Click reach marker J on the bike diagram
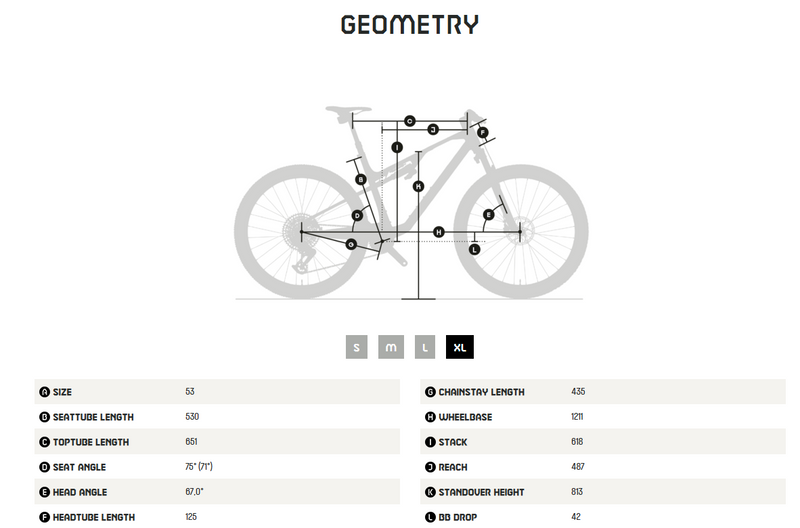This screenshot has height=528, width=800. click(433, 130)
